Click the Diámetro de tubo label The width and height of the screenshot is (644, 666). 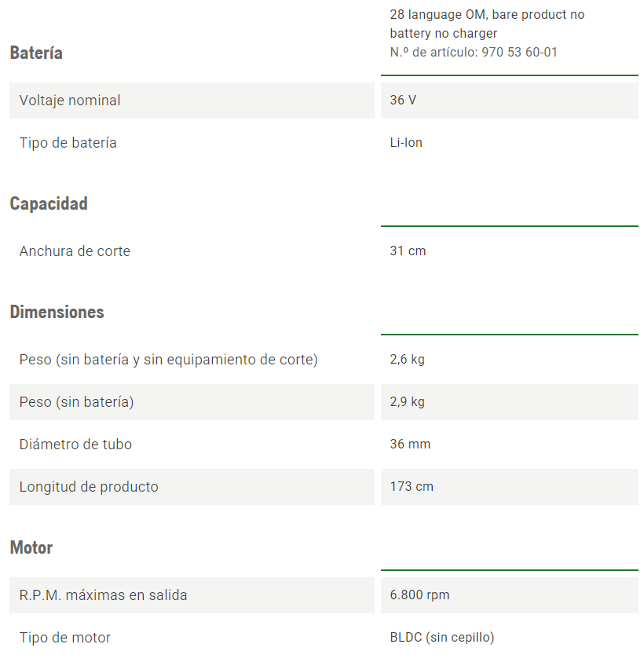tap(75, 445)
